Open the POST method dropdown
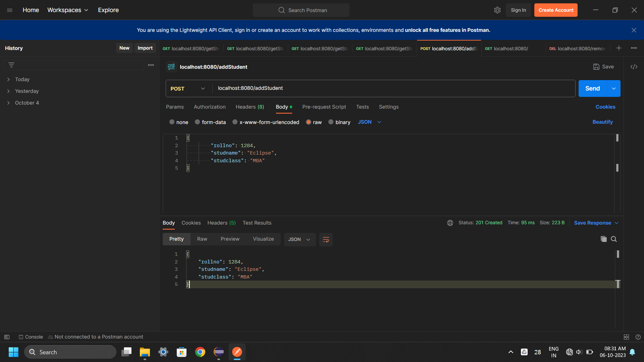This screenshot has height=362, width=644. click(x=188, y=88)
